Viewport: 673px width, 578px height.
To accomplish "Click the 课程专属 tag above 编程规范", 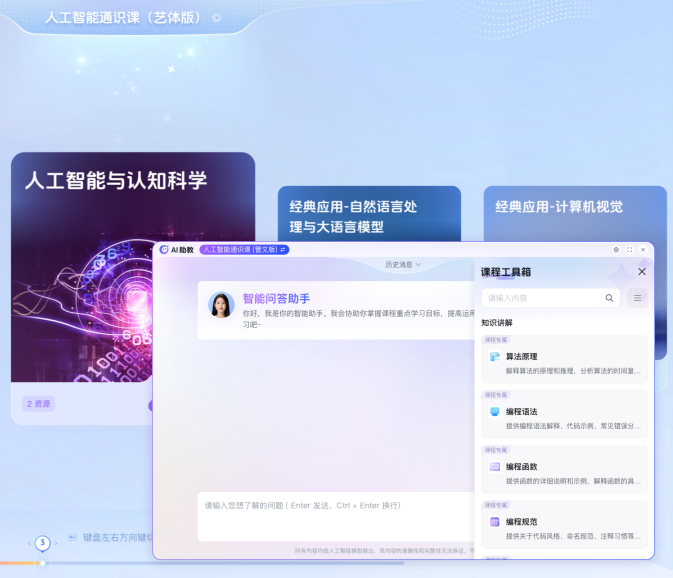I will 496,505.
